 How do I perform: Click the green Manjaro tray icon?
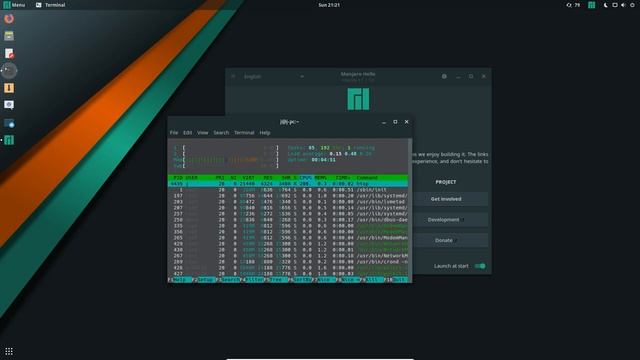pyautogui.click(x=591, y=5)
